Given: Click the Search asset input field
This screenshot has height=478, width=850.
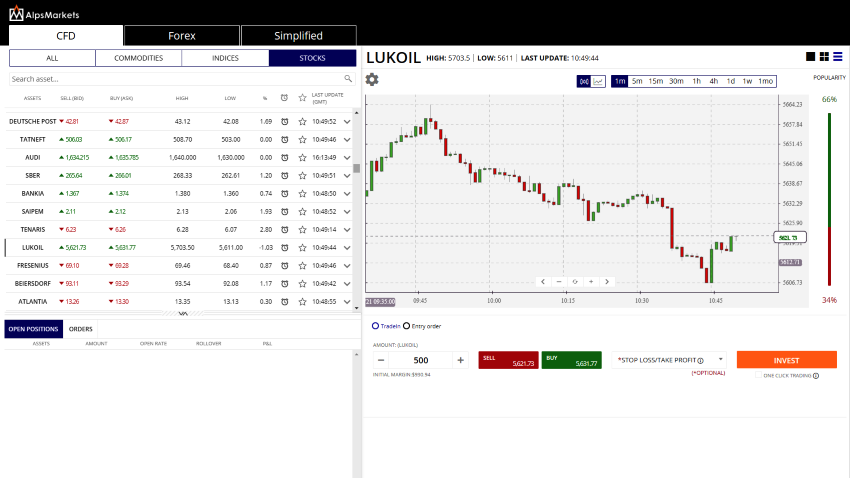Looking at the screenshot, I should click(x=176, y=79).
